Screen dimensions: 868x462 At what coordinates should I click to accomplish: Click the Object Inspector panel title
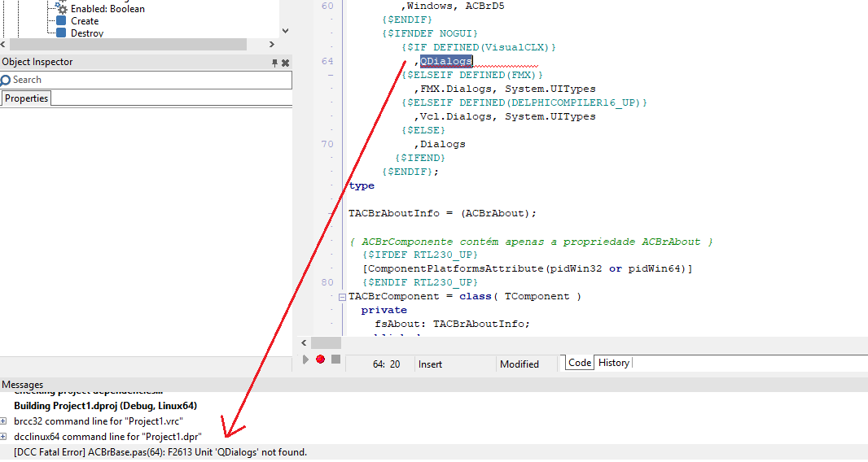37,62
